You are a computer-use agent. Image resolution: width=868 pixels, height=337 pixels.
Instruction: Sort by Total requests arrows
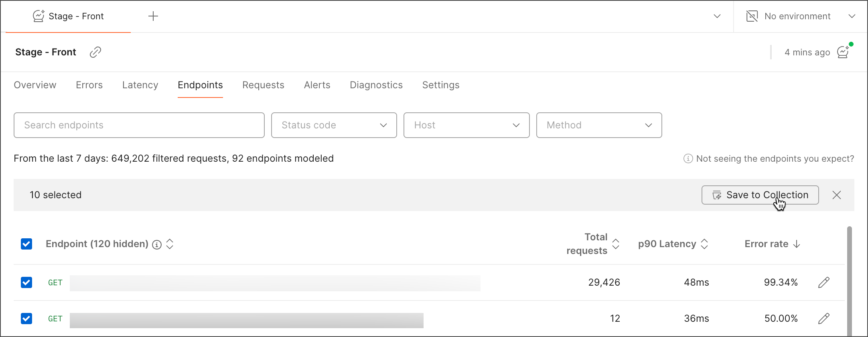click(x=616, y=244)
